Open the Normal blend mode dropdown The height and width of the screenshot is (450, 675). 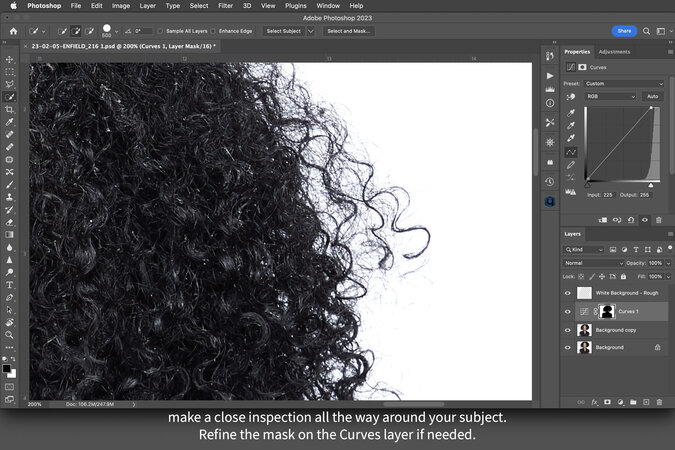(x=595, y=263)
